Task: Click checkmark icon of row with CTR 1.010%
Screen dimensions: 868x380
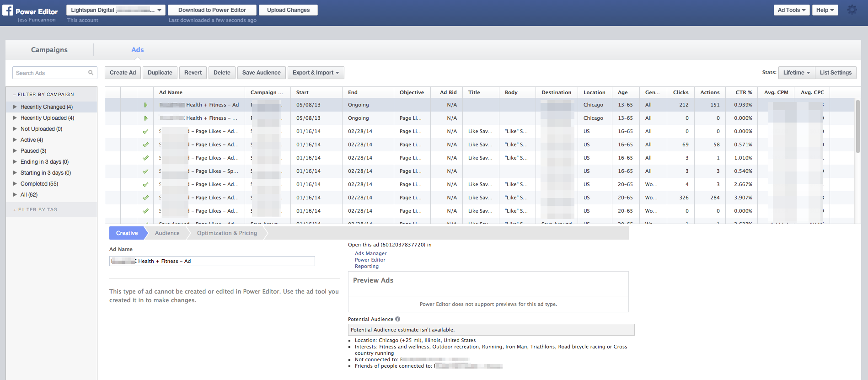Action: pyautogui.click(x=145, y=158)
